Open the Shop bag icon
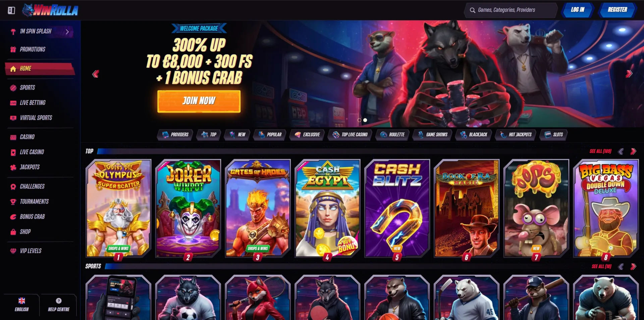Viewport: 644px width, 320px height. coord(13,232)
